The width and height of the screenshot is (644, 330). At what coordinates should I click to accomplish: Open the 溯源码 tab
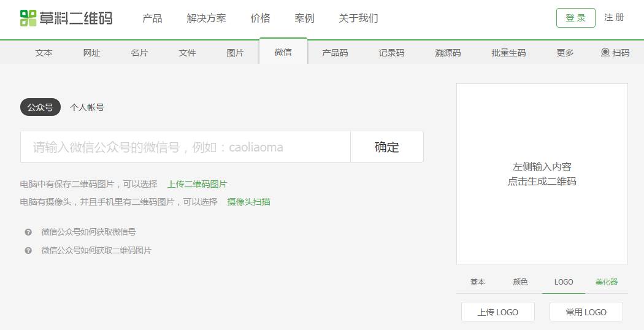pyautogui.click(x=448, y=53)
